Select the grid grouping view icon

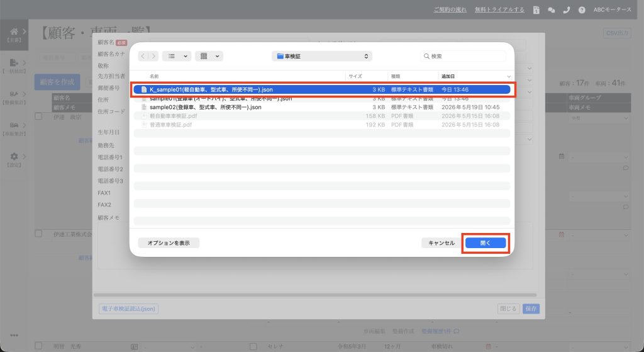coord(204,56)
